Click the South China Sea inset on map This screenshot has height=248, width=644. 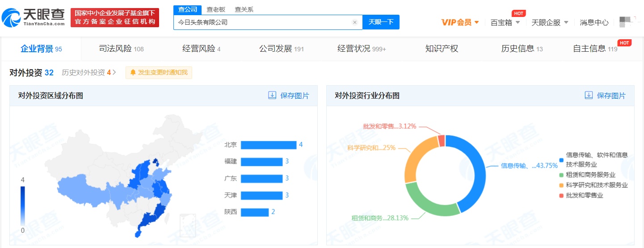188,225
